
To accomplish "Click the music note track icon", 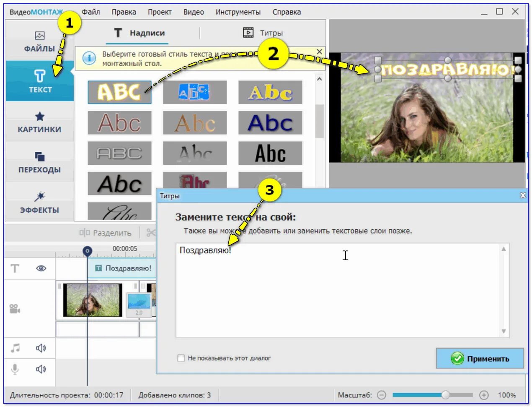I will point(15,348).
